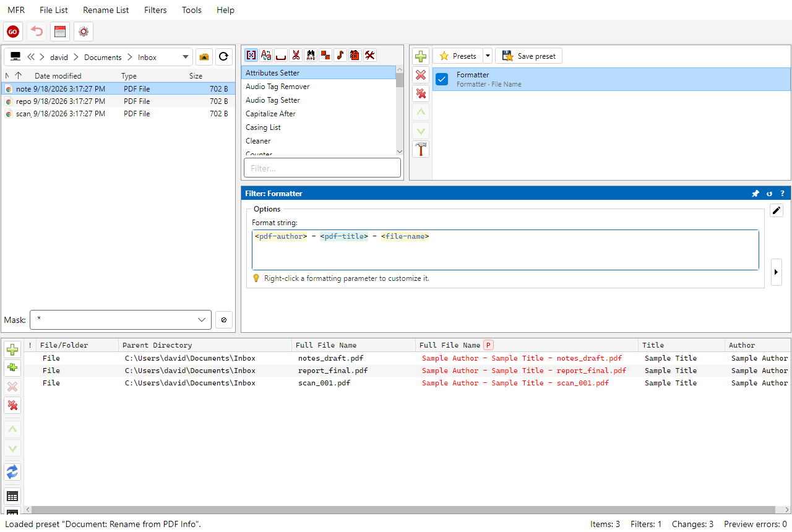The height and width of the screenshot is (532, 792).
Task: Open settings with the gear icon
Action: 84,32
